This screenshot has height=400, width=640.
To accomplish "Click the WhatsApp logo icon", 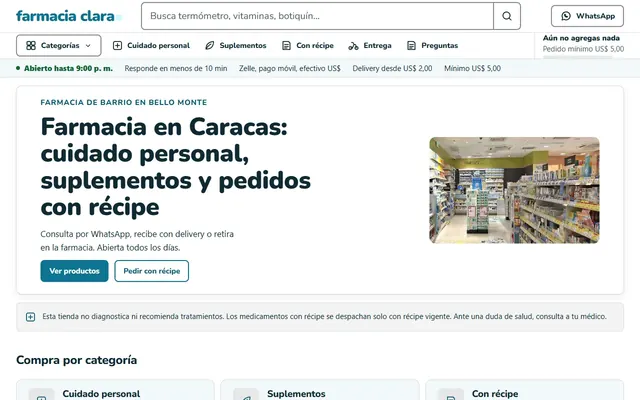I will click(566, 16).
